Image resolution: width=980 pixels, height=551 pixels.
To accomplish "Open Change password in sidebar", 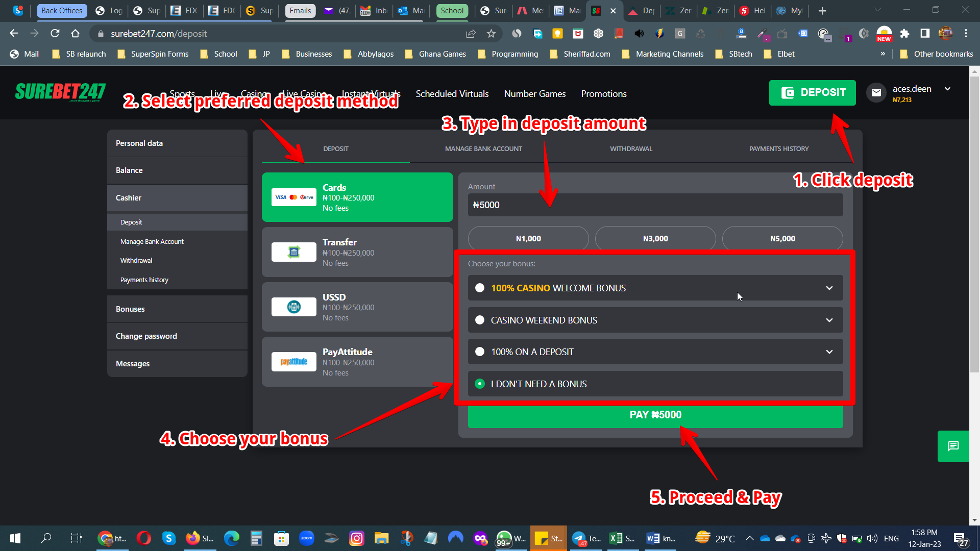I will pyautogui.click(x=177, y=336).
